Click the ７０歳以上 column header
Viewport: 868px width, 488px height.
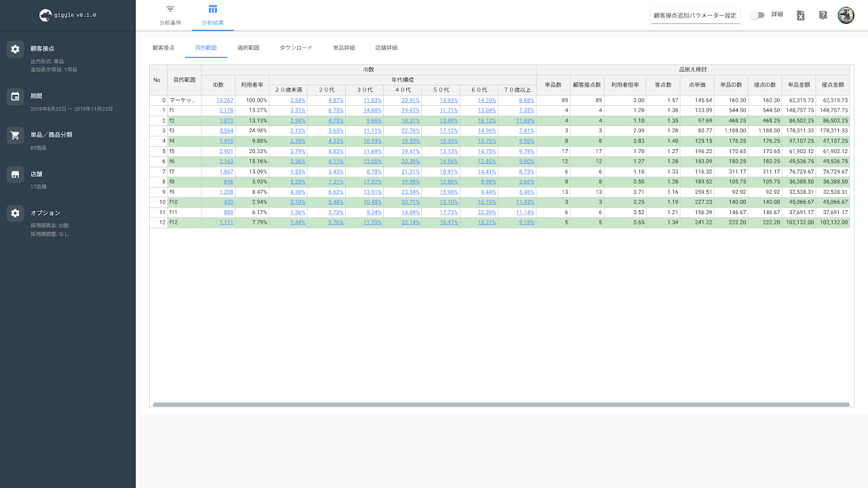click(517, 90)
